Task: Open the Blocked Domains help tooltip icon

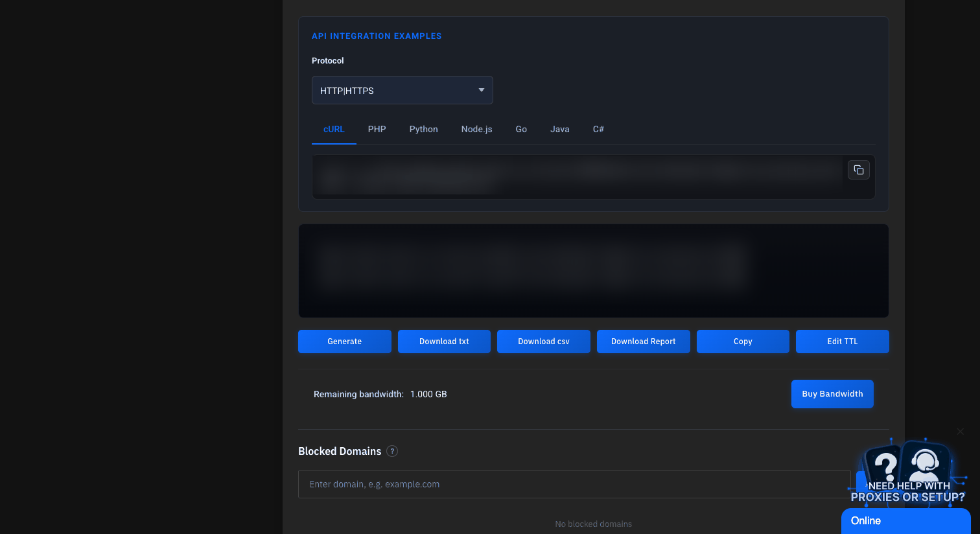Action: coord(392,451)
